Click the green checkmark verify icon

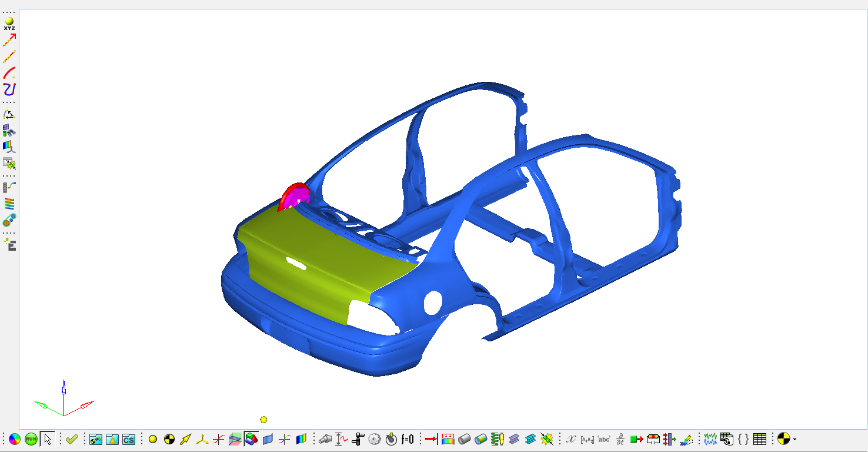coord(72,439)
